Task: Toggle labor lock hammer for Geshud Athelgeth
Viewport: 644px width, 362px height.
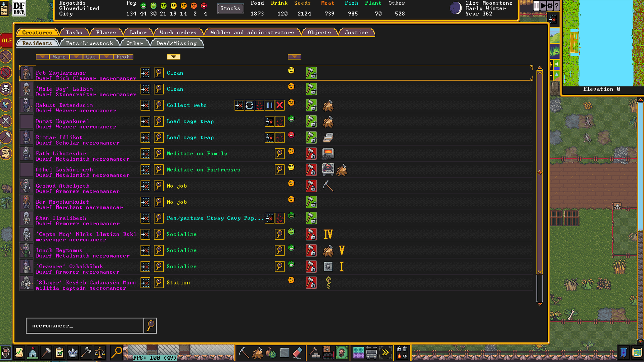Action: pyautogui.click(x=311, y=186)
